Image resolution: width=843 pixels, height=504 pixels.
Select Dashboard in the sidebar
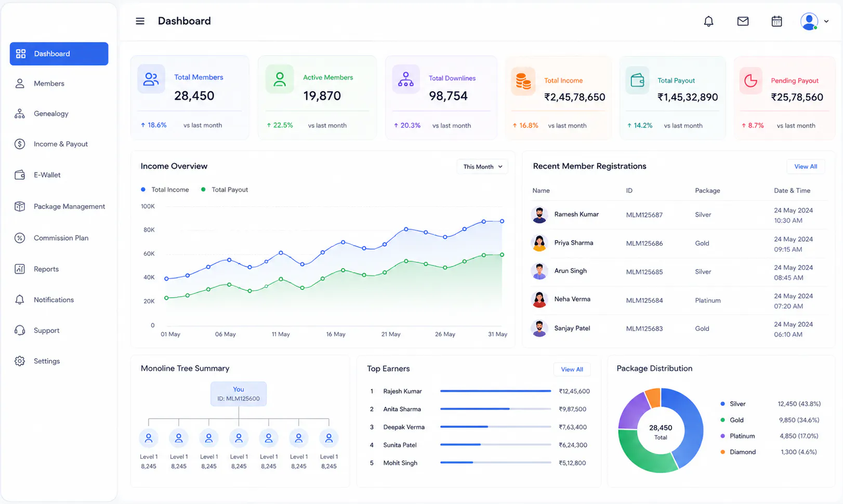59,54
